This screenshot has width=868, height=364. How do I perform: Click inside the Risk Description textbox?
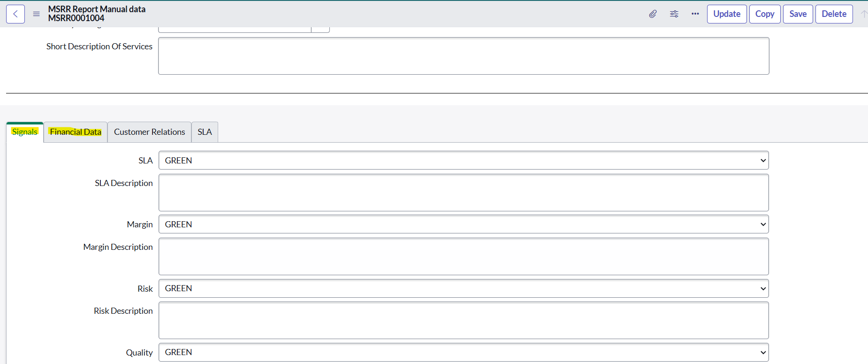pyautogui.click(x=463, y=320)
